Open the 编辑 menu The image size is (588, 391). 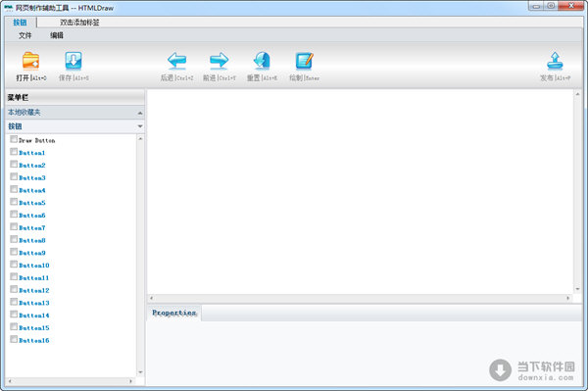click(57, 35)
